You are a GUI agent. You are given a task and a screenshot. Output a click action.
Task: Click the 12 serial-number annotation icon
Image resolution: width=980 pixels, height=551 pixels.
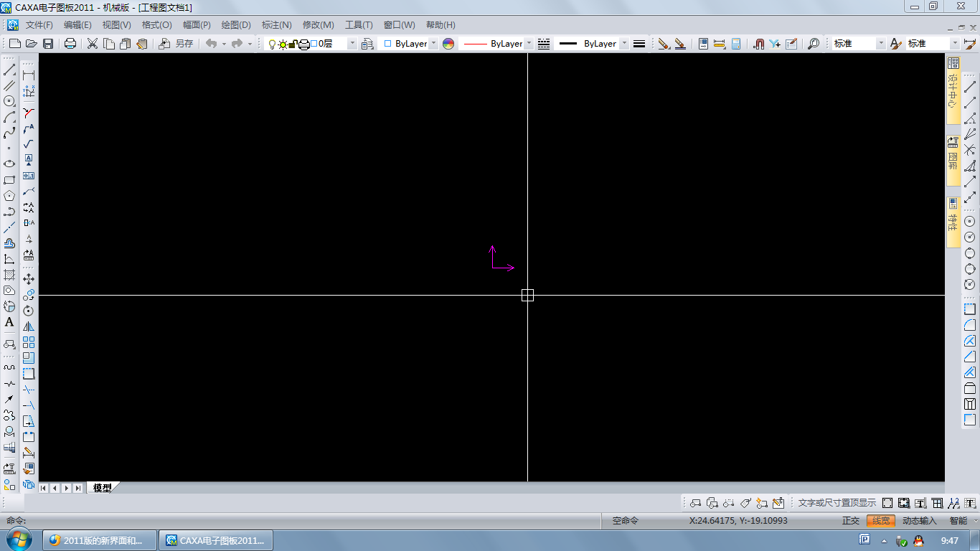coord(953,503)
